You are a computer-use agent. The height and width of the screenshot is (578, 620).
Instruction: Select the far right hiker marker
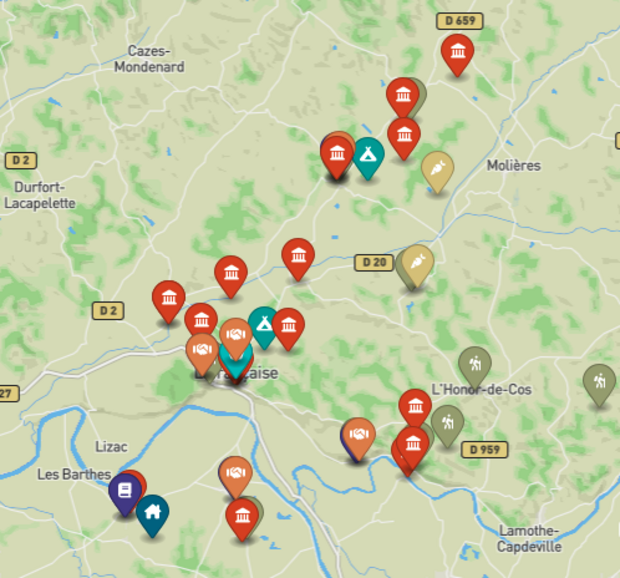click(599, 384)
